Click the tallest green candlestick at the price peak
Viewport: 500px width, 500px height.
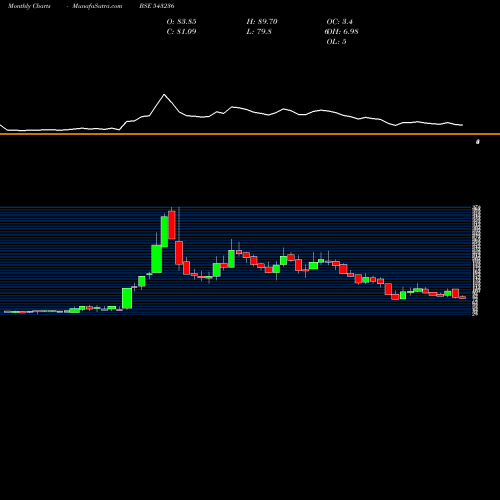(164, 231)
